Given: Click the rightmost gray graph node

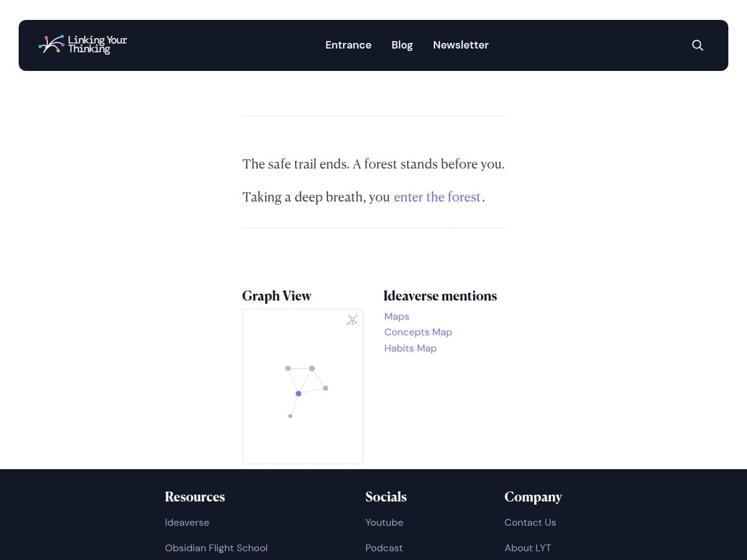Looking at the screenshot, I should click(x=326, y=388).
